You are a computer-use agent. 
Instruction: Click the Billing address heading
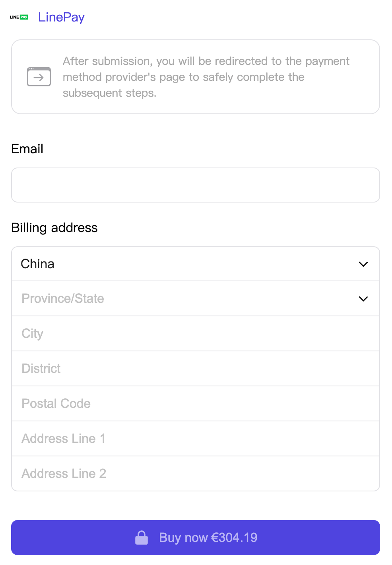(x=54, y=228)
